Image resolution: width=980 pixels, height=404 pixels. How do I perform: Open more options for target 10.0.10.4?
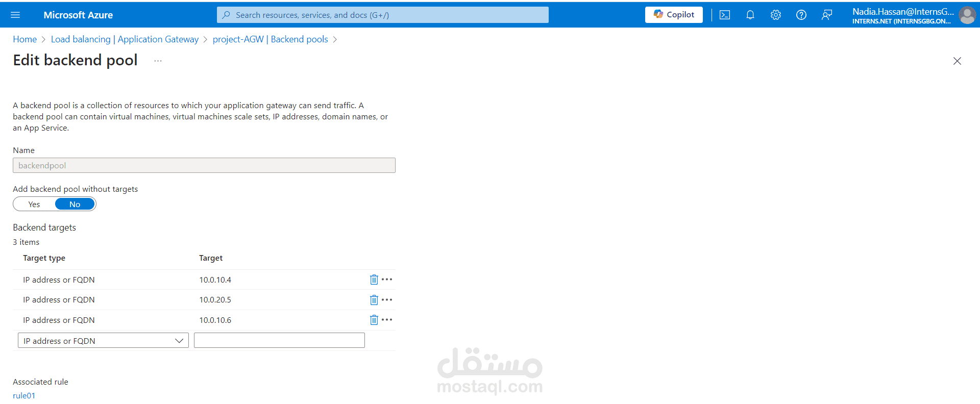tap(387, 280)
